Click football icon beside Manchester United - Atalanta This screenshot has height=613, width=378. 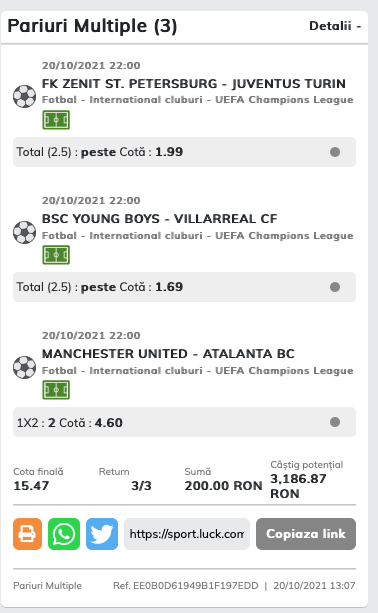pos(24,367)
